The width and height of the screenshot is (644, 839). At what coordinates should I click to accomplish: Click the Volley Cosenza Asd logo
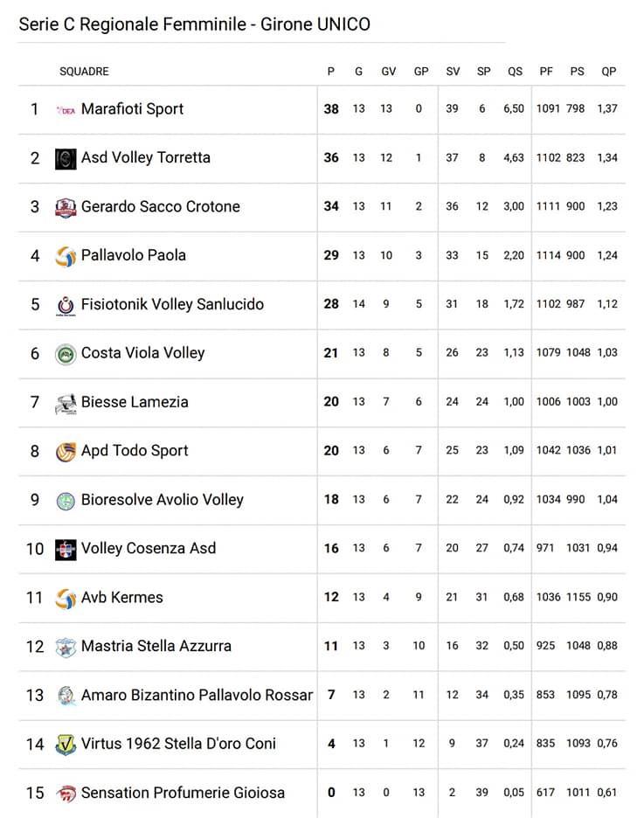[66, 550]
